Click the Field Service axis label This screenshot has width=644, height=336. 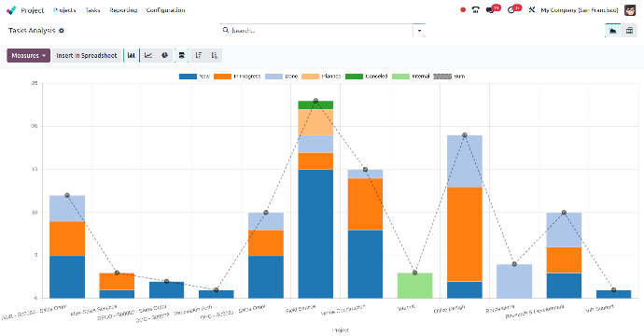(301, 309)
